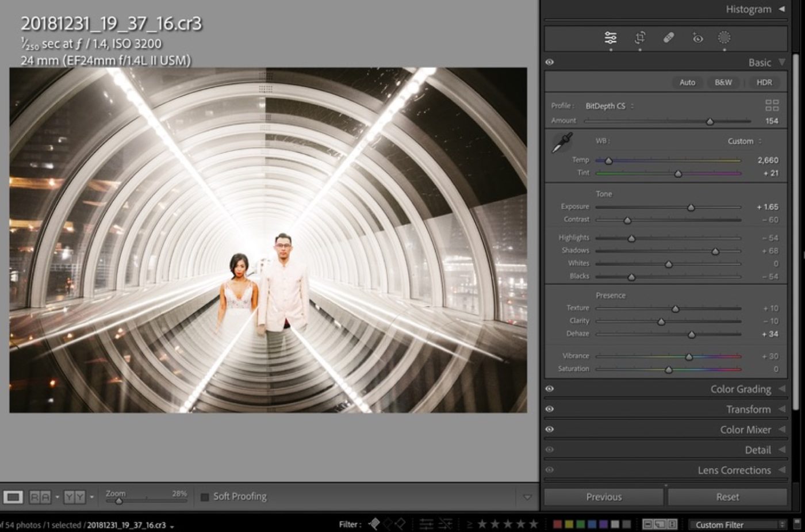Select the Edit (adjustment sliders) tool
Image resolution: width=805 pixels, height=532 pixels.
(x=611, y=37)
